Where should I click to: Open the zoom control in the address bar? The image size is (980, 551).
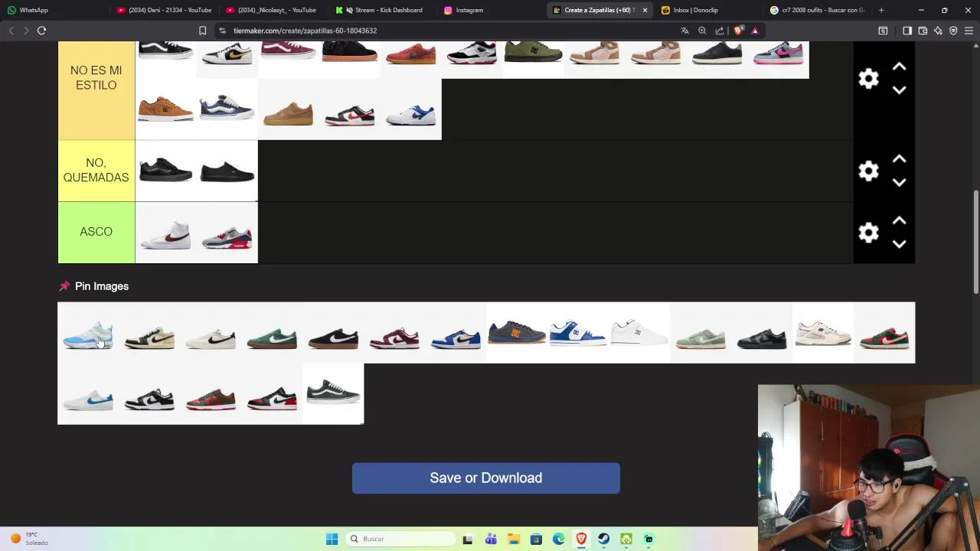(x=702, y=31)
